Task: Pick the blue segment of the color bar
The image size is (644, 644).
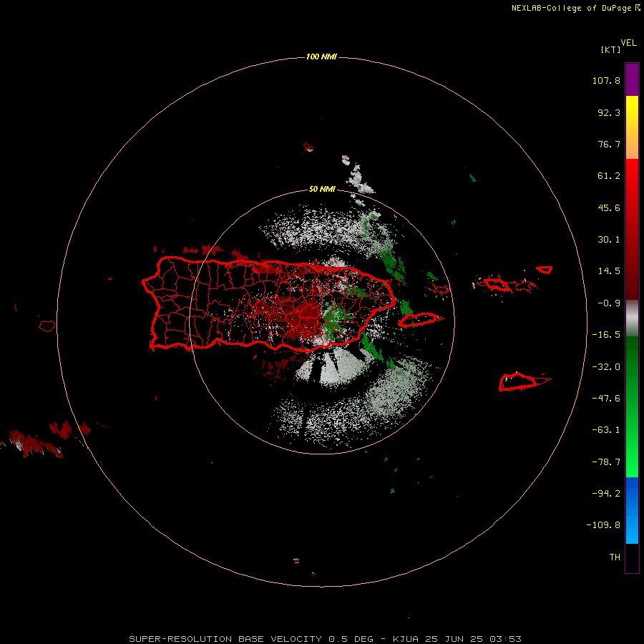Action: [632, 510]
